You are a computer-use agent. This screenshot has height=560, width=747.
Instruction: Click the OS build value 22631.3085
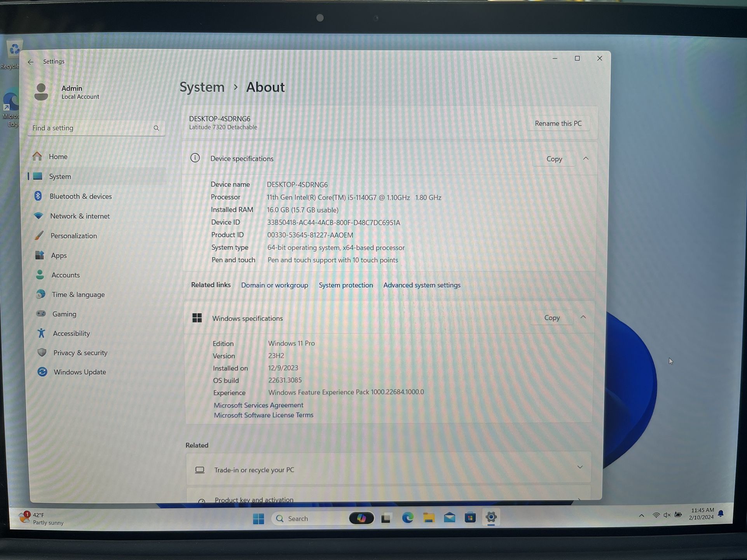pos(285,380)
